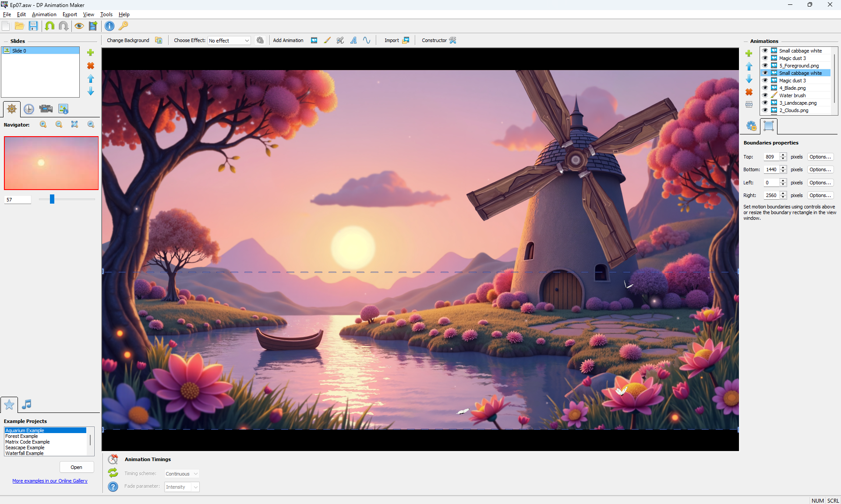This screenshot has height=504, width=841.
Task: Click the Import icon in the toolbar
Action: pyautogui.click(x=406, y=40)
